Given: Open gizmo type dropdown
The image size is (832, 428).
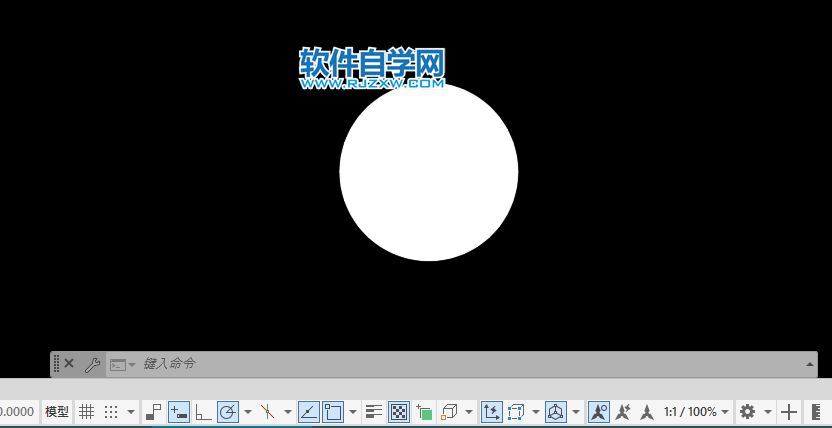Looking at the screenshot, I should click(x=576, y=412).
